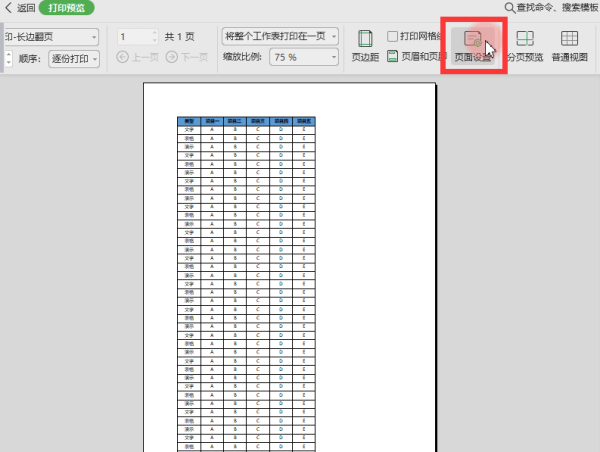The height and width of the screenshot is (452, 600).
Task: Click the search magnifier icon
Action: coord(510,8)
